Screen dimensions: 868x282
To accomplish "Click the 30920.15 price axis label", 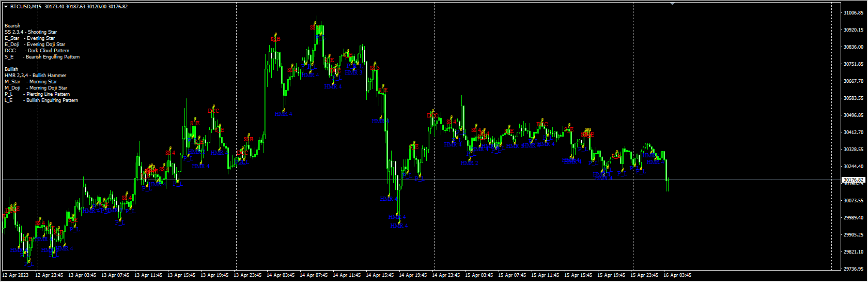I will click(854, 30).
